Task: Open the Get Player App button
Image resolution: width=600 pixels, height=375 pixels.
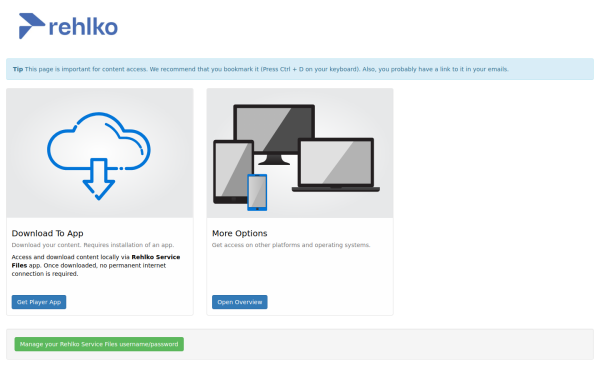Action: tap(39, 302)
